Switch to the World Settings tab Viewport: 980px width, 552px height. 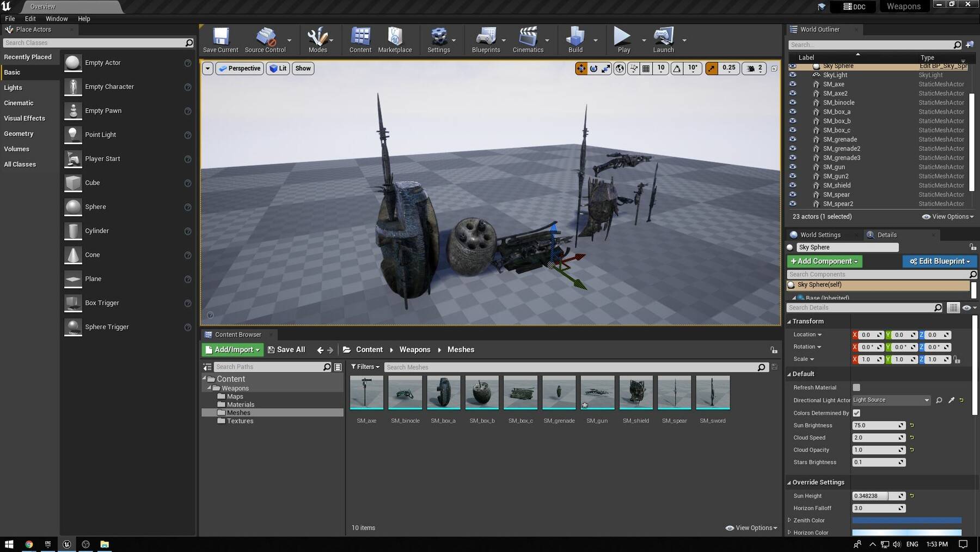[x=820, y=235]
